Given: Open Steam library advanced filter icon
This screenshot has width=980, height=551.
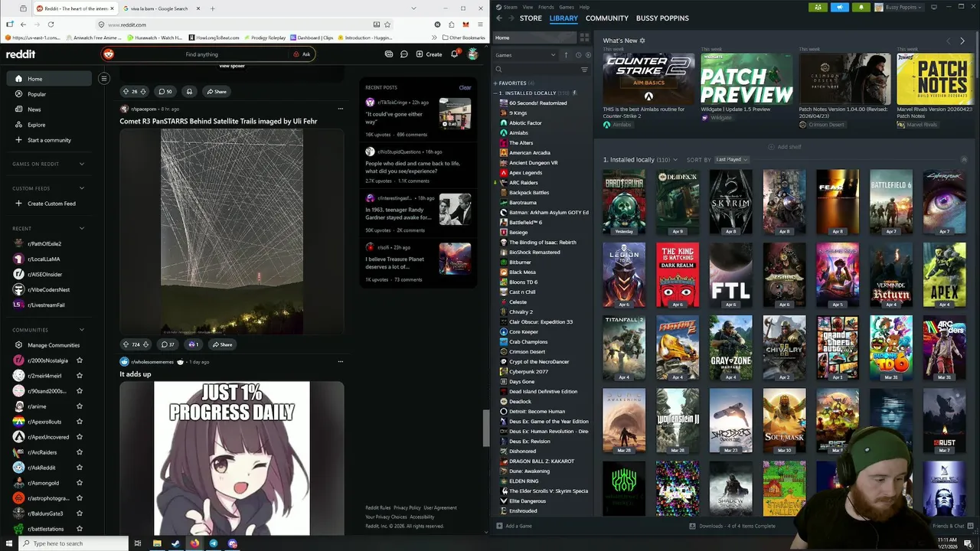Looking at the screenshot, I should tap(584, 70).
